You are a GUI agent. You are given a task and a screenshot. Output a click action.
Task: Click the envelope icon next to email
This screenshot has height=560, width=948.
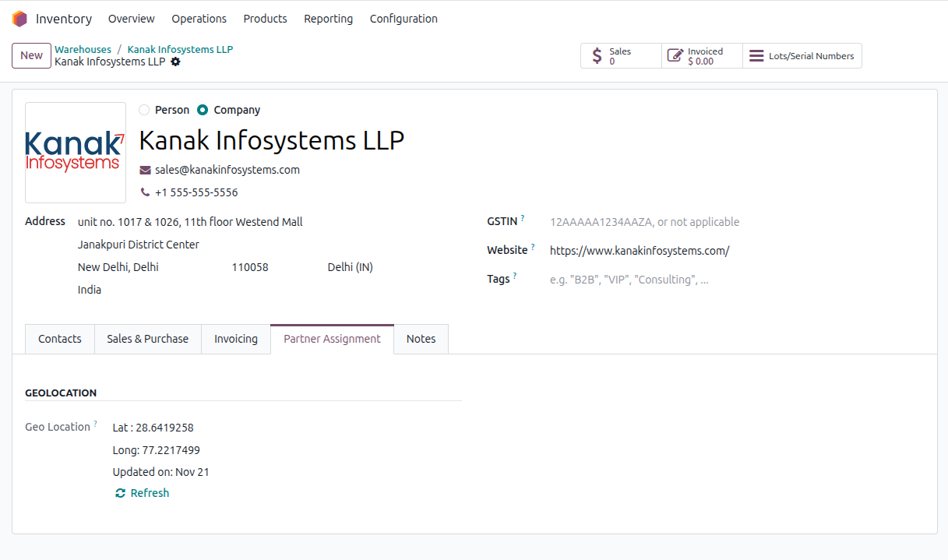(145, 170)
